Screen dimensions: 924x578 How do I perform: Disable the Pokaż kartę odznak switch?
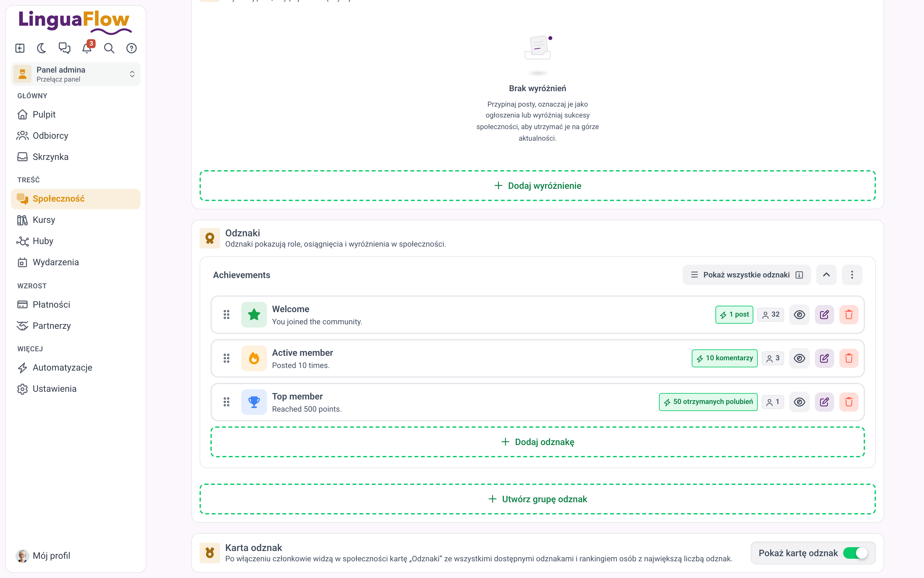[x=855, y=553]
